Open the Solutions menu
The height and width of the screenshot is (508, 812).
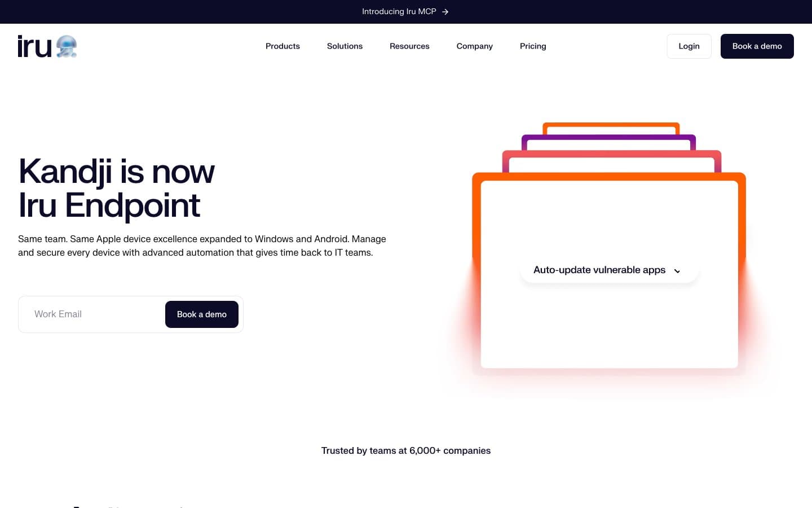345,46
